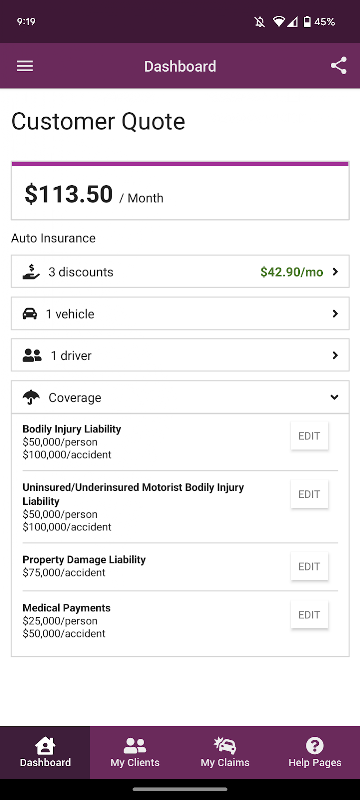
Task: Select the Dashboard bottom tab
Action: pos(45,753)
